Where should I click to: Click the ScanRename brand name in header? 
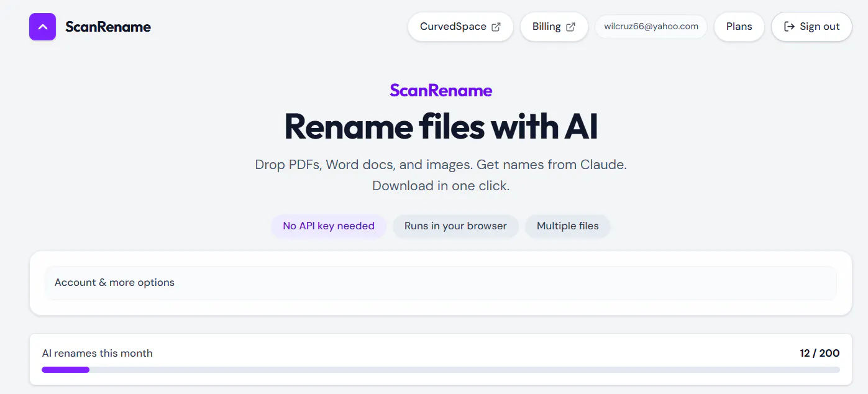point(108,27)
